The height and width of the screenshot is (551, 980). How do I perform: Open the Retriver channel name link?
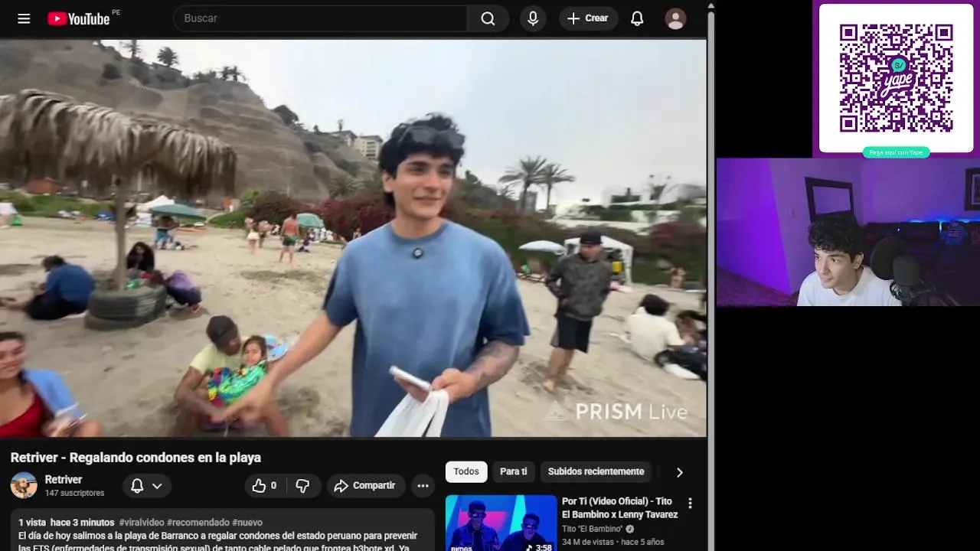(64, 480)
